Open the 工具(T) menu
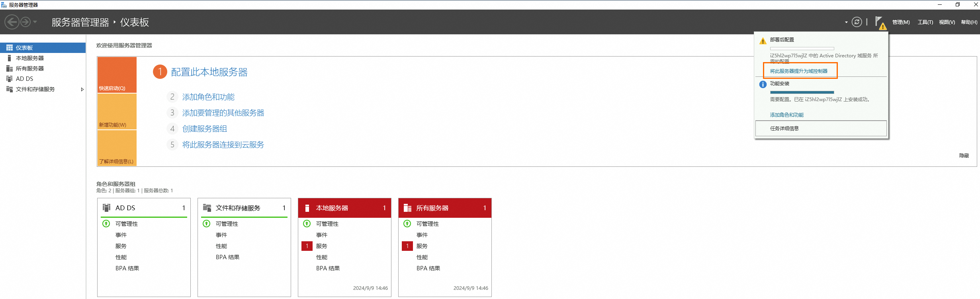Viewport: 980px width, 299px height. click(925, 22)
